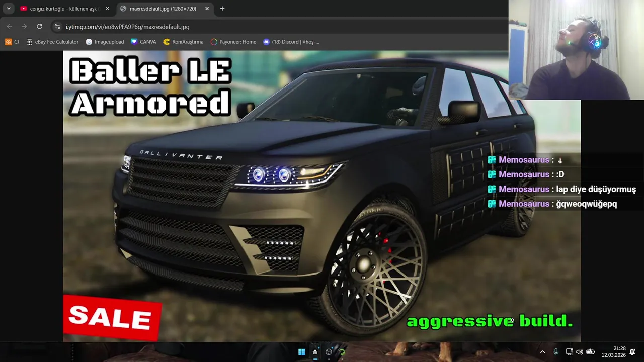Screen dimensions: 644x362
Task: Open the Windows Start menu
Action: pyautogui.click(x=301, y=352)
